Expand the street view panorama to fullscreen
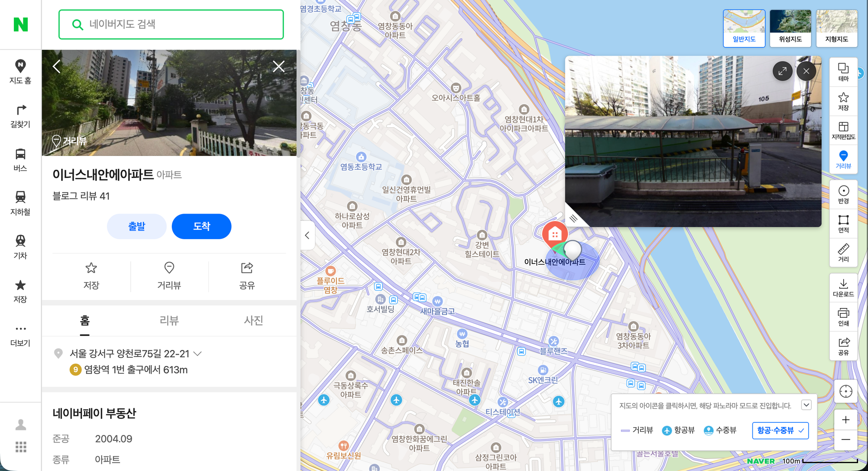 click(782, 71)
